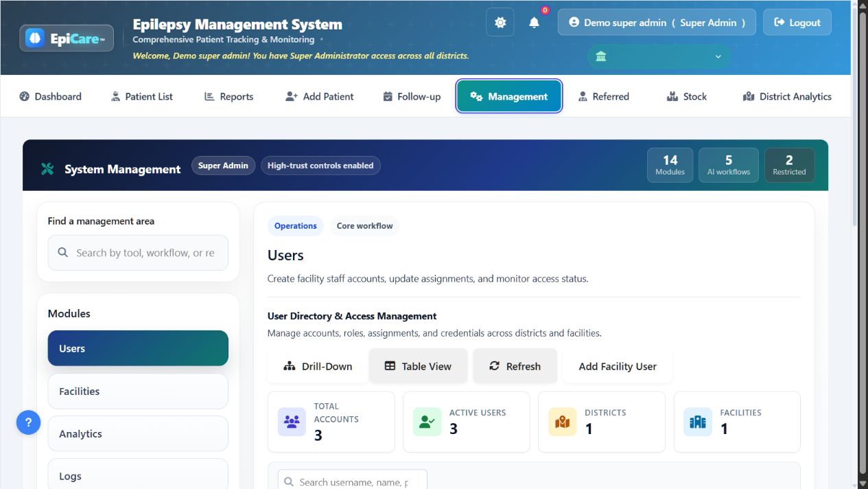The width and height of the screenshot is (868, 489).
Task: Click the EpiCare logo
Action: 67,38
